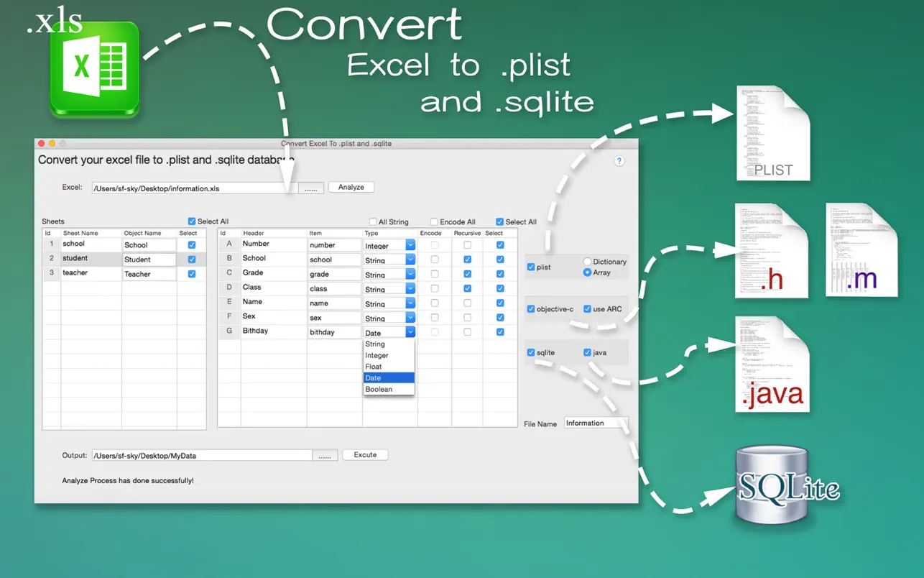Select Float in the open type list

374,366
